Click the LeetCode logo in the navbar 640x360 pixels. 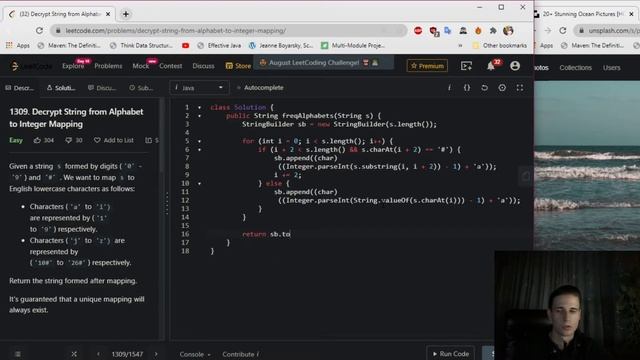click(31, 66)
